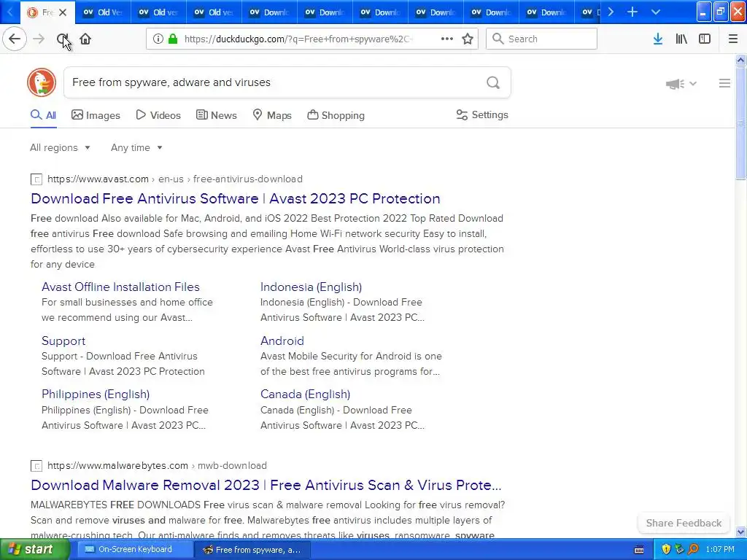Close the current DuckDuckGo tab

(63, 12)
